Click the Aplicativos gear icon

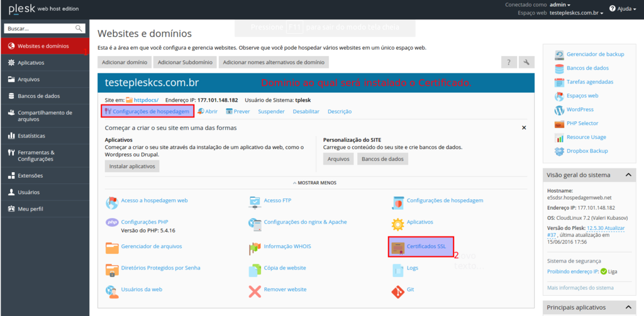[398, 224]
